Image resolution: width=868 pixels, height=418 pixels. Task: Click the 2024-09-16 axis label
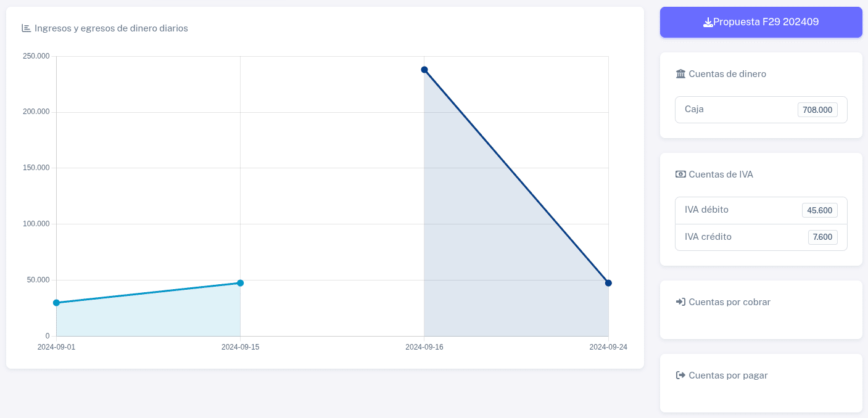tap(424, 346)
